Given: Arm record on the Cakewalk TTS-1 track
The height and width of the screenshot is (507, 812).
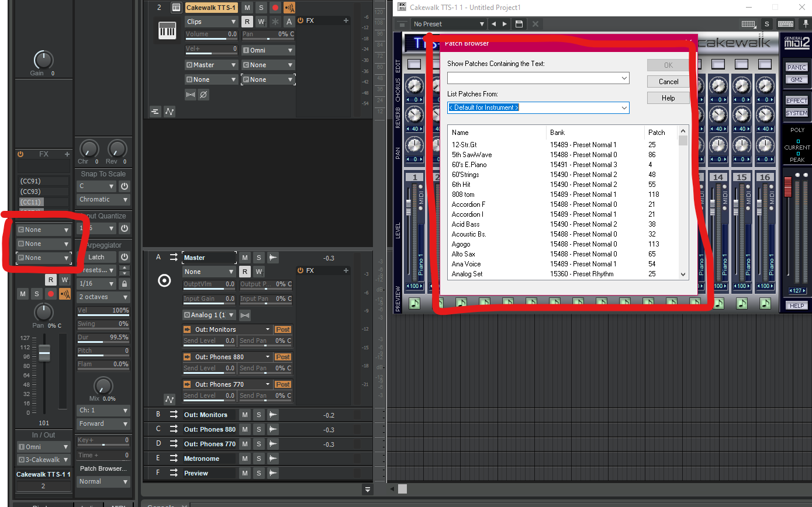Looking at the screenshot, I should pos(275,8).
